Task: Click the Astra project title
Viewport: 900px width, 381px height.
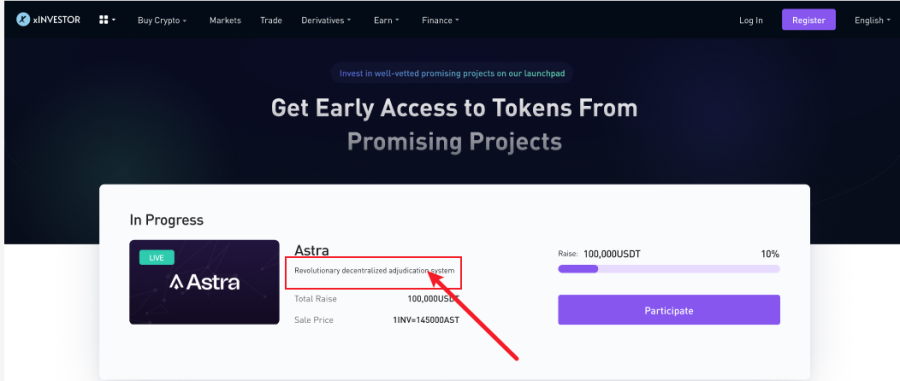Action: pyautogui.click(x=312, y=250)
